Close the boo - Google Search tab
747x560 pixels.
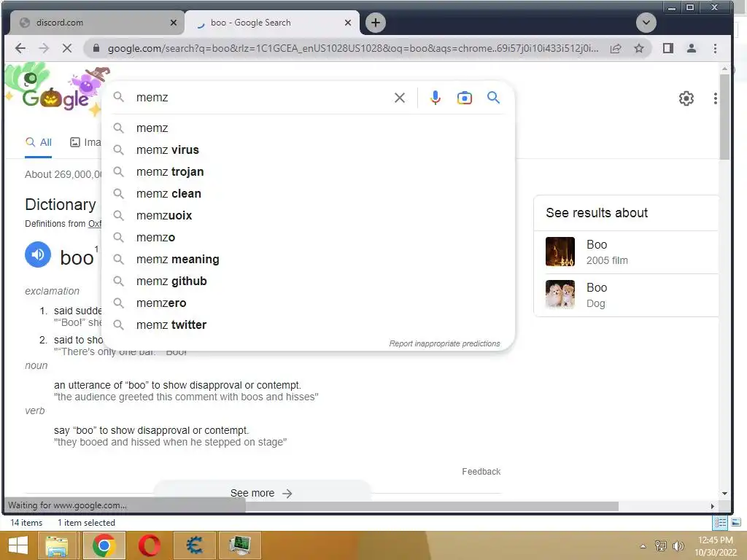348,23
